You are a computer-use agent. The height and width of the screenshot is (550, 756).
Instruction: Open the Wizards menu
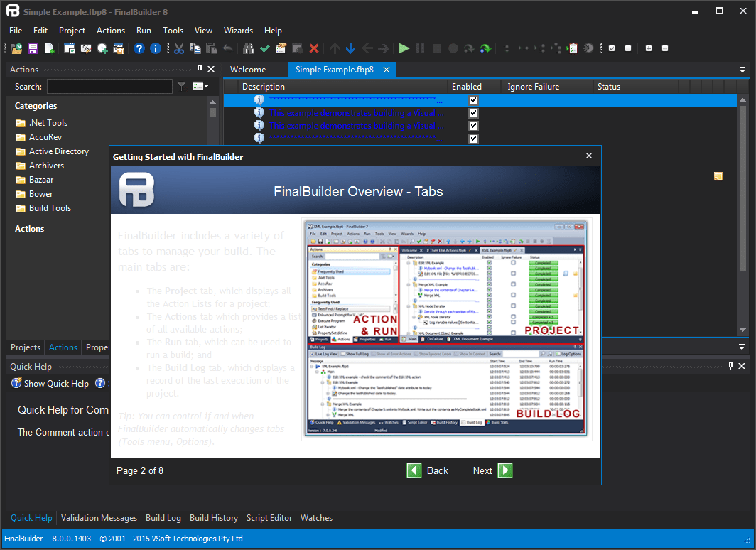238,31
